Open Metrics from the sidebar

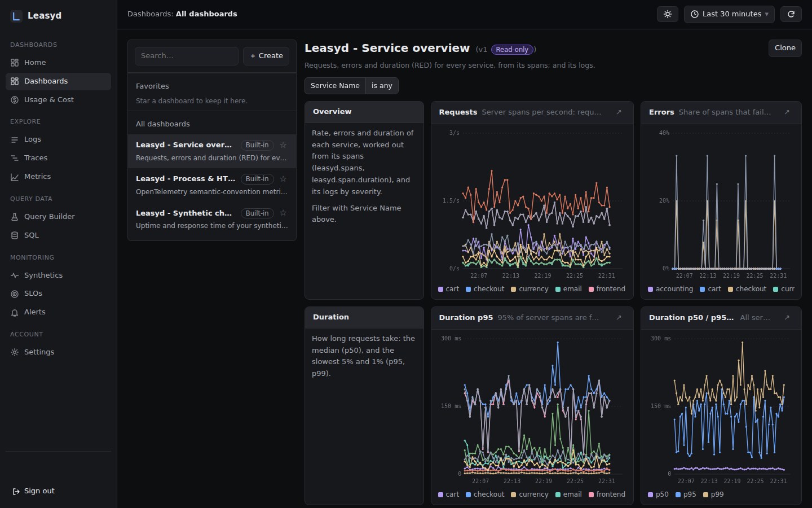tap(58, 177)
